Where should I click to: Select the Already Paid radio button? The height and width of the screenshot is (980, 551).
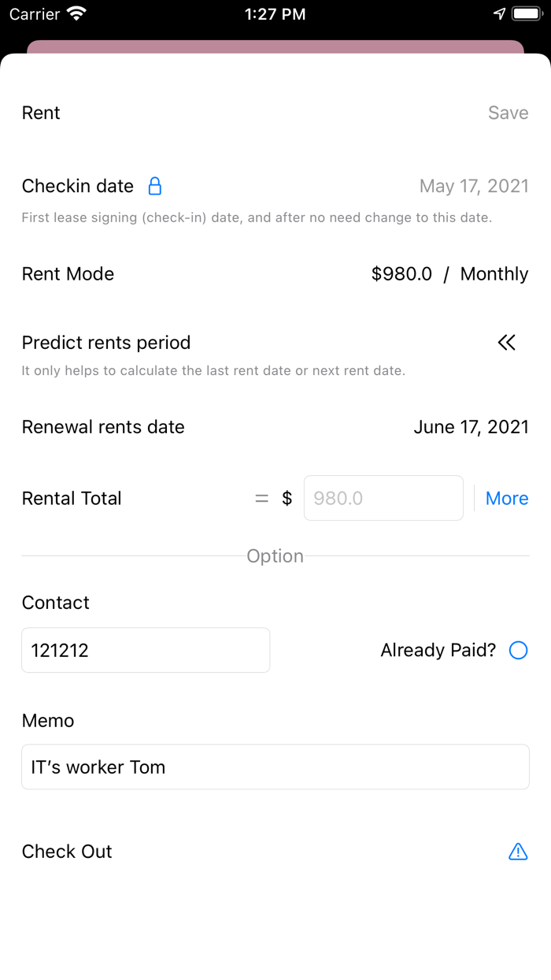pos(518,650)
